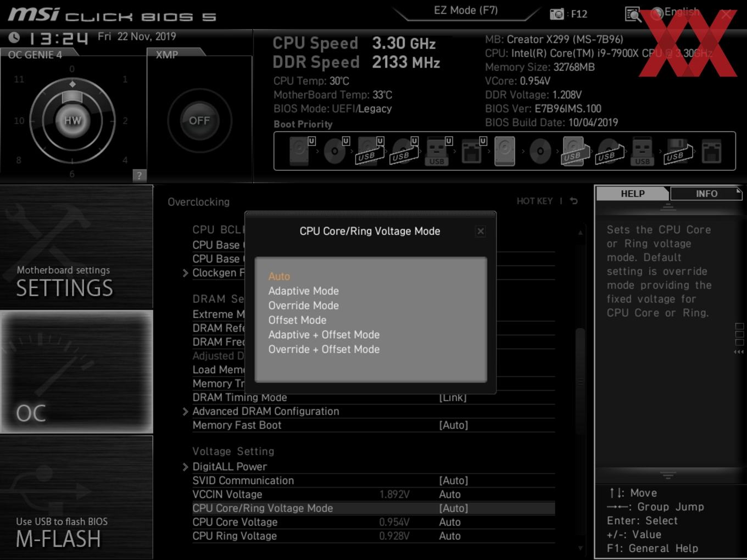This screenshot has width=747, height=560.
Task: Toggle the OC Genie HW knob button
Action: tap(73, 121)
